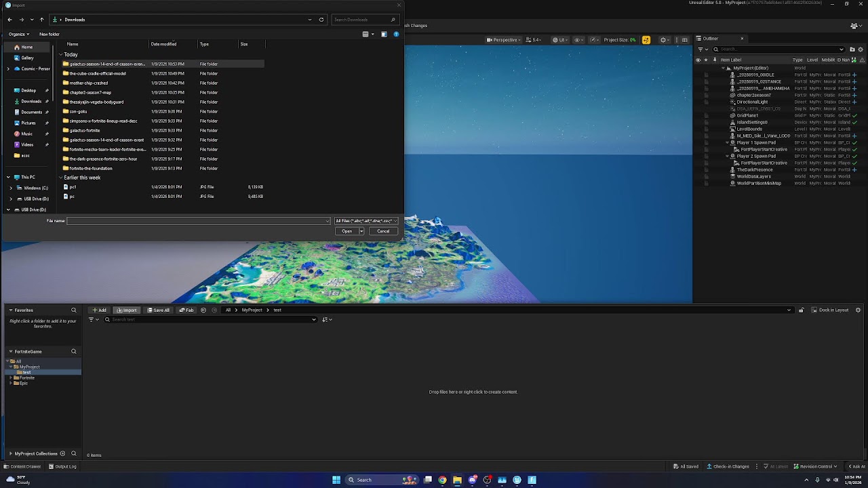Open Content Browser filter options

[93, 319]
